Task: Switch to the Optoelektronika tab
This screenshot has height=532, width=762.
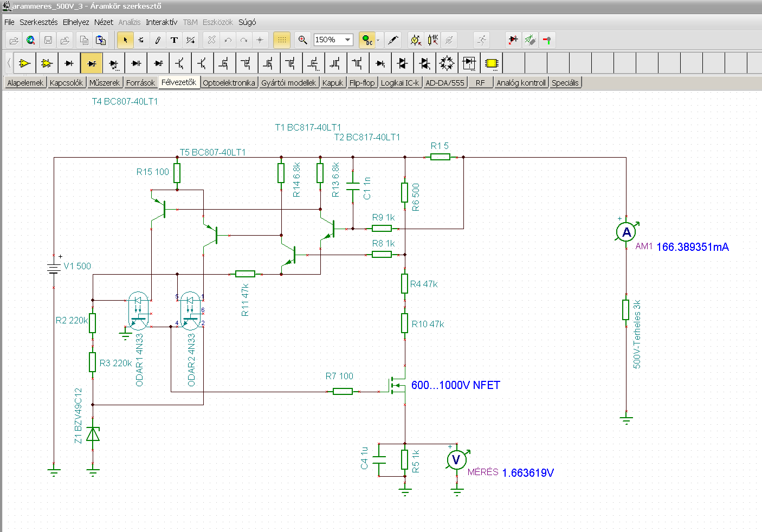Action: click(229, 83)
